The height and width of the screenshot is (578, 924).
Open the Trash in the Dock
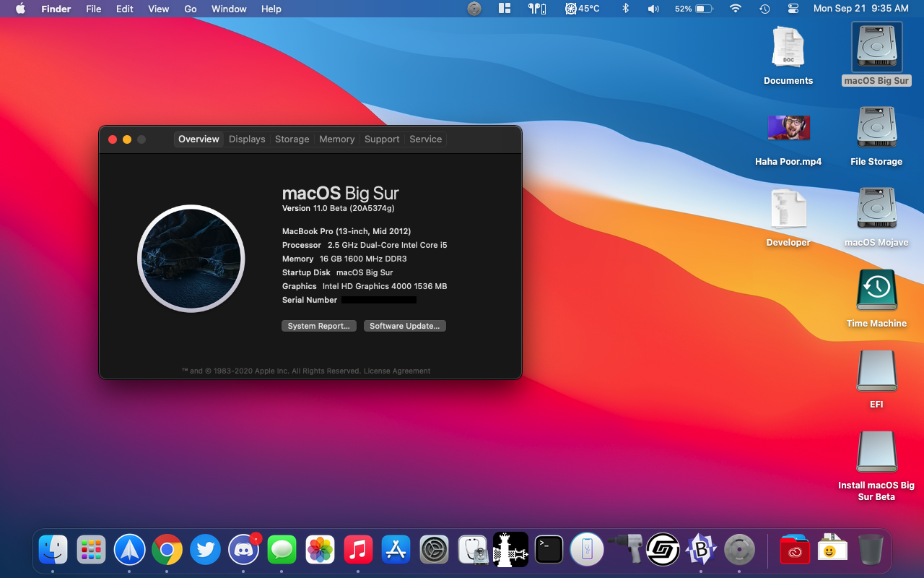(871, 550)
